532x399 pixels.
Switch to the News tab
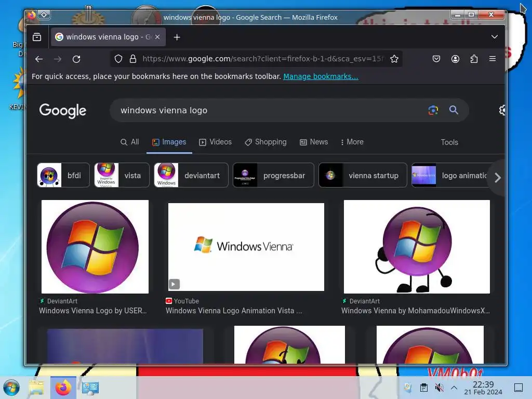click(314, 142)
